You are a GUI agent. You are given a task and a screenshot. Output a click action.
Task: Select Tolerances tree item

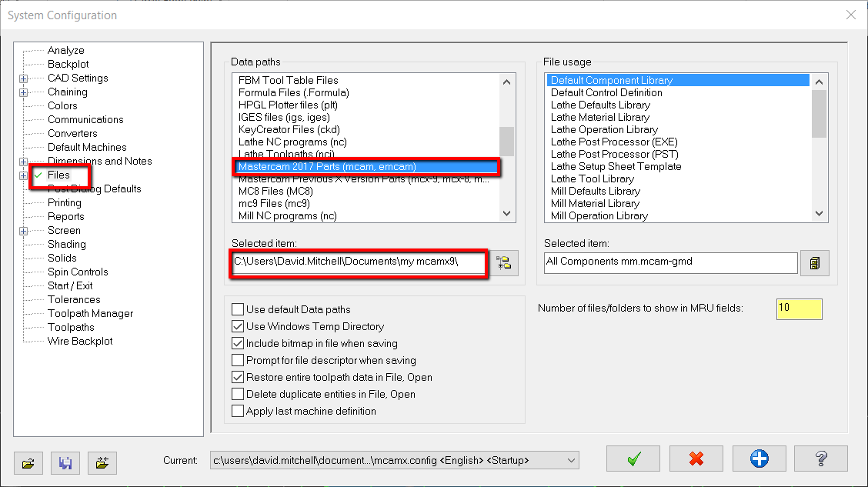click(74, 299)
